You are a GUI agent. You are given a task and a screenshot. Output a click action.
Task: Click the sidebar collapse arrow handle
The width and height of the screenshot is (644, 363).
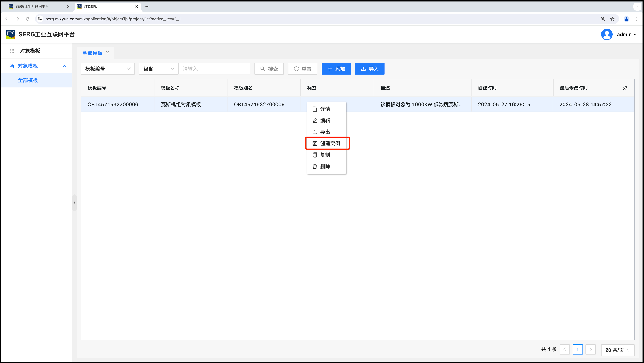(74, 203)
